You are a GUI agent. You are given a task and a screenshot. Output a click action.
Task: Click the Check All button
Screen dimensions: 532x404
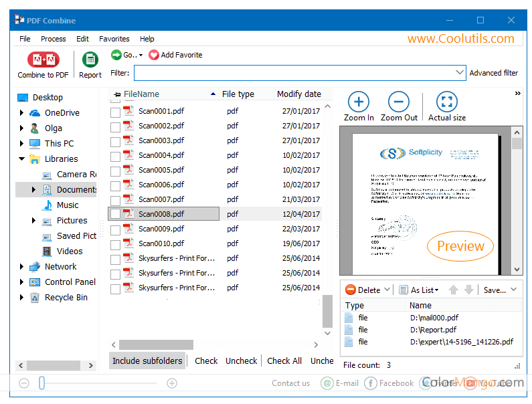[284, 361]
